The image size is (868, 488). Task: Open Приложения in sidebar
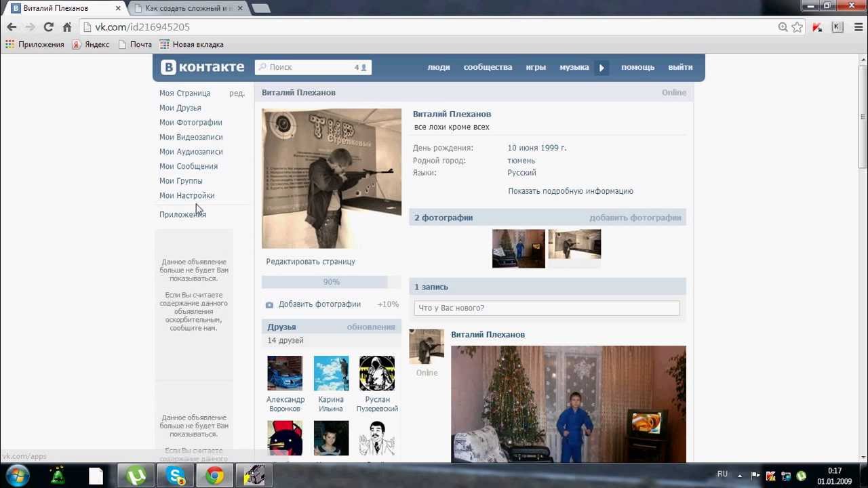pyautogui.click(x=182, y=214)
